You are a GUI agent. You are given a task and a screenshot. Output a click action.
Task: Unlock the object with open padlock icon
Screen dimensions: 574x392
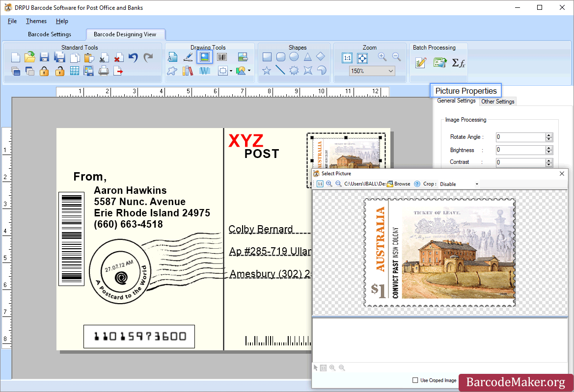coord(60,71)
